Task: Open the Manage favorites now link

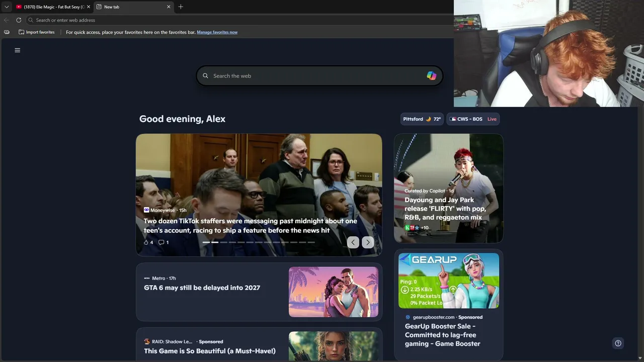Action: tap(217, 32)
